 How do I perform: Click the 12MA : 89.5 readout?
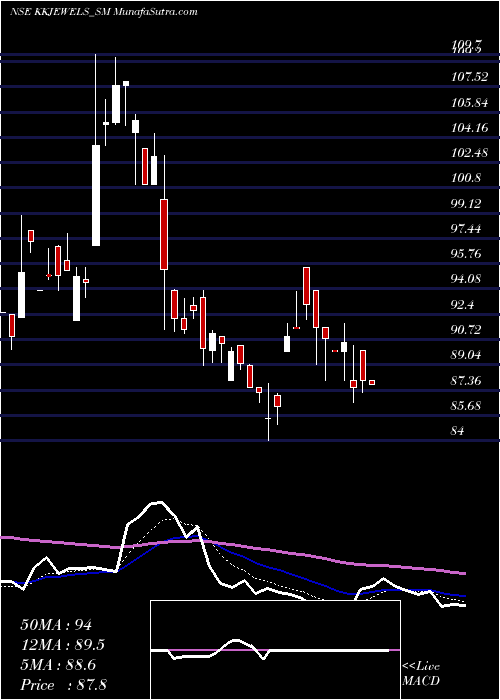point(64,645)
